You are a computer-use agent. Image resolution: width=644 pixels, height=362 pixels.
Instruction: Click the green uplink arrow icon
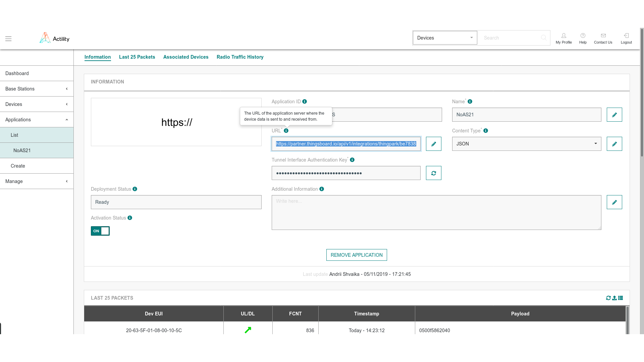tap(248, 330)
